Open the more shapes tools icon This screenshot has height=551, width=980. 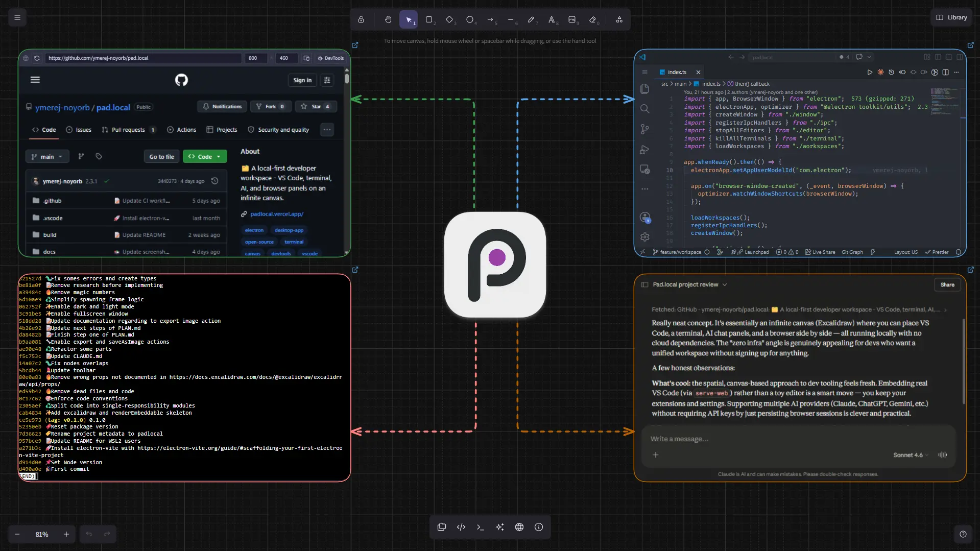click(619, 19)
